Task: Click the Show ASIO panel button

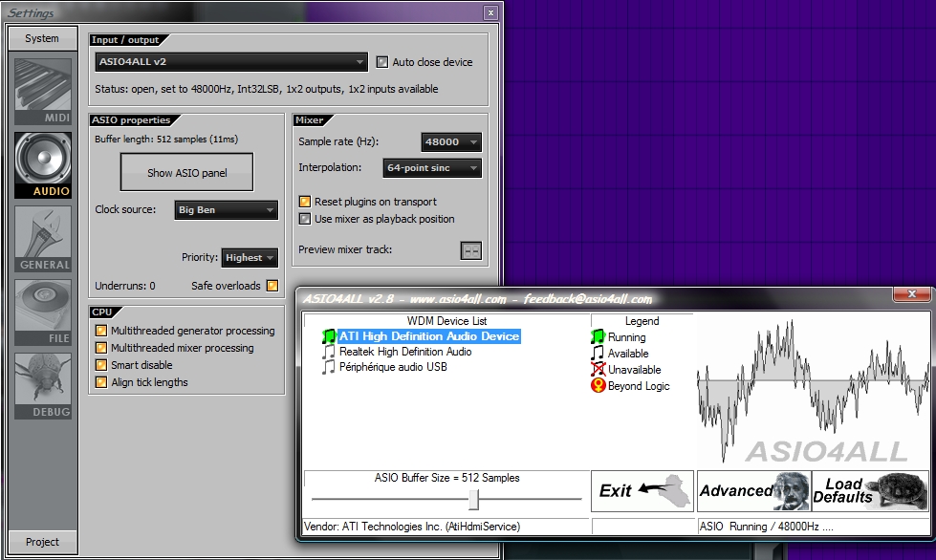Action: coord(186,172)
